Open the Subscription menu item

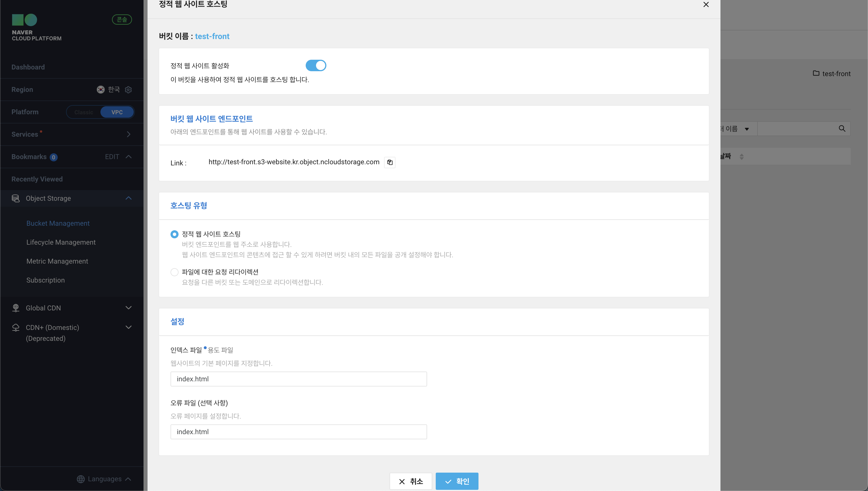pyautogui.click(x=46, y=280)
